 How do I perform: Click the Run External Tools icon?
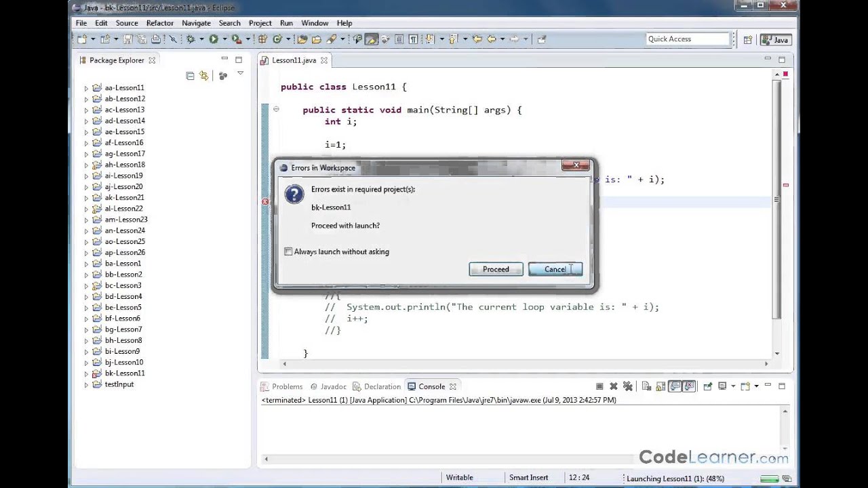click(x=236, y=39)
